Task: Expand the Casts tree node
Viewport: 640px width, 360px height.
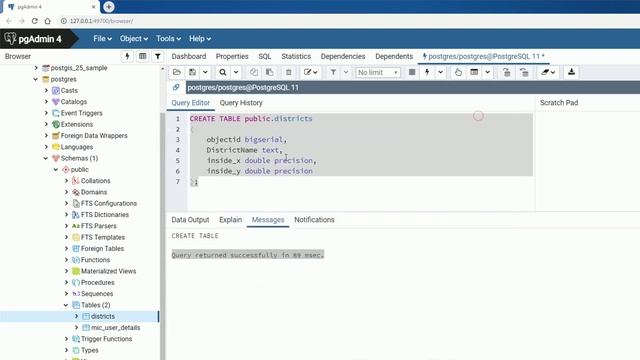Action: coord(46,91)
